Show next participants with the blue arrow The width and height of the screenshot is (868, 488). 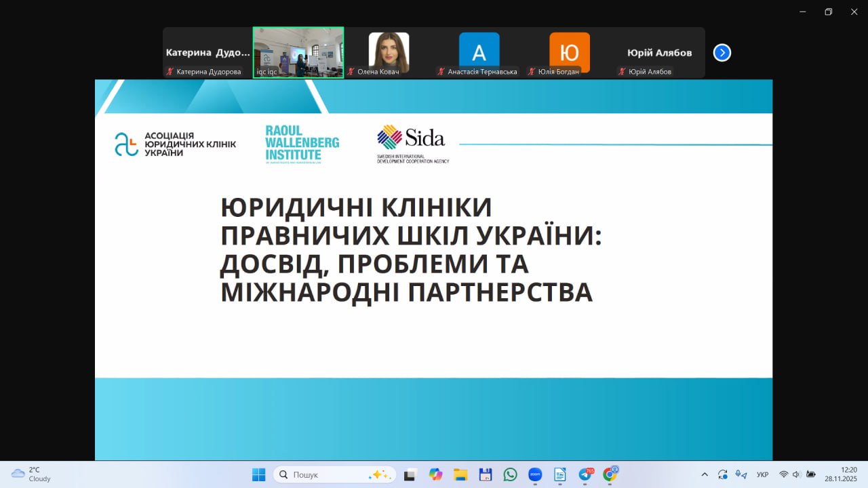[722, 53]
